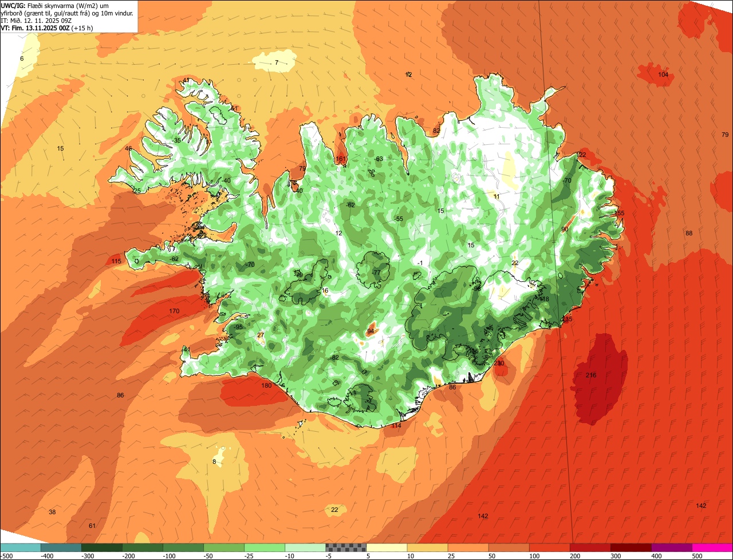Click the legend swatch between -100 and -50
Screen dimensions: 733x560
[183, 547]
